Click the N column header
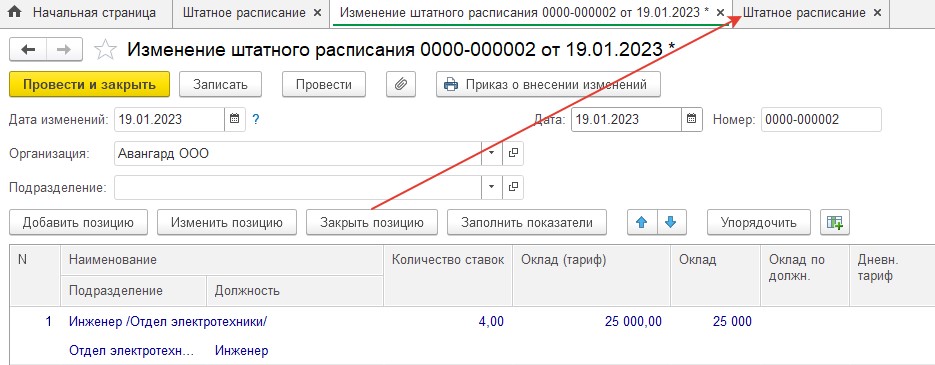This screenshot has width=935, height=365. coord(35,276)
